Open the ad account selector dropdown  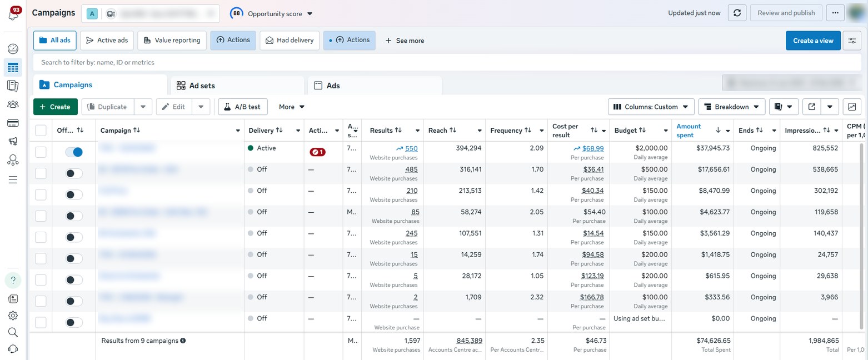coord(150,13)
